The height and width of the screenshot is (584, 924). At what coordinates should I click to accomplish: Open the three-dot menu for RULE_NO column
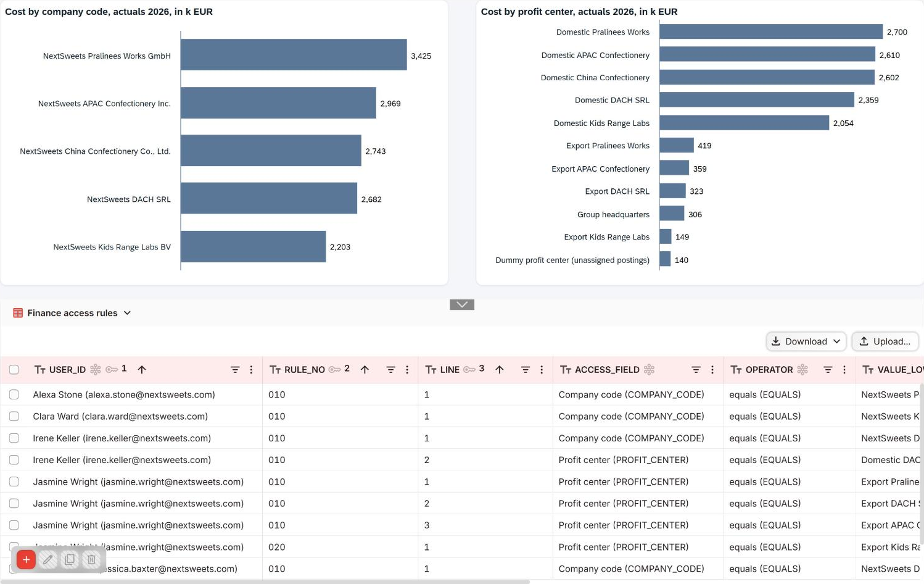(407, 370)
